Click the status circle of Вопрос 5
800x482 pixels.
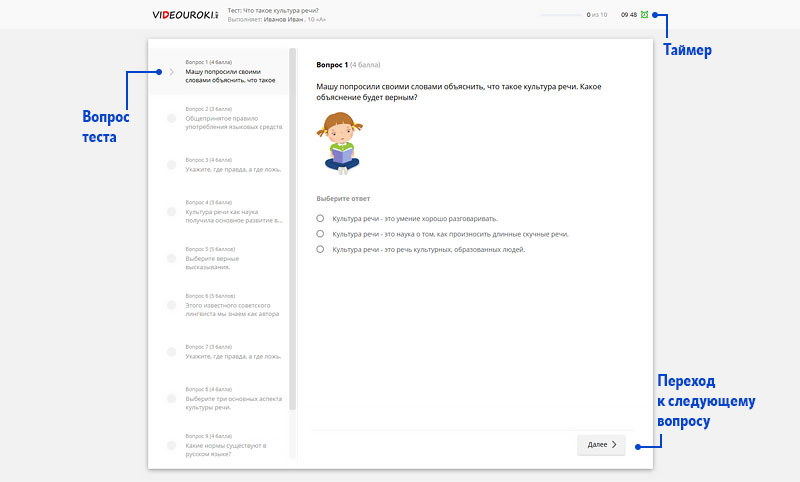(x=171, y=258)
